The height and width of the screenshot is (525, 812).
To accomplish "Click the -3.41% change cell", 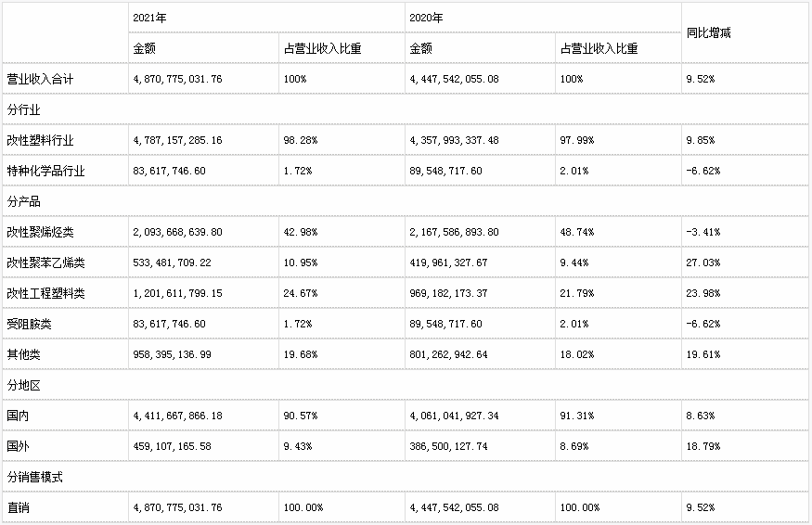I will (703, 232).
